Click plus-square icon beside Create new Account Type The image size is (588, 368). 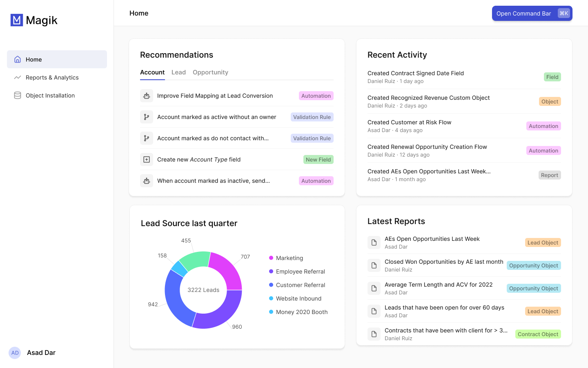click(147, 159)
